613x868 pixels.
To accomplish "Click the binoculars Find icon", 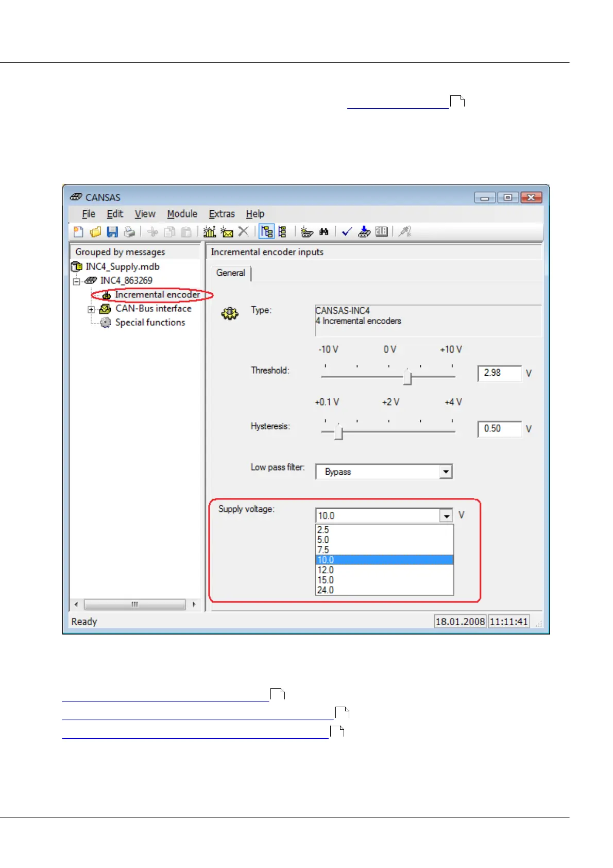I will [x=324, y=232].
